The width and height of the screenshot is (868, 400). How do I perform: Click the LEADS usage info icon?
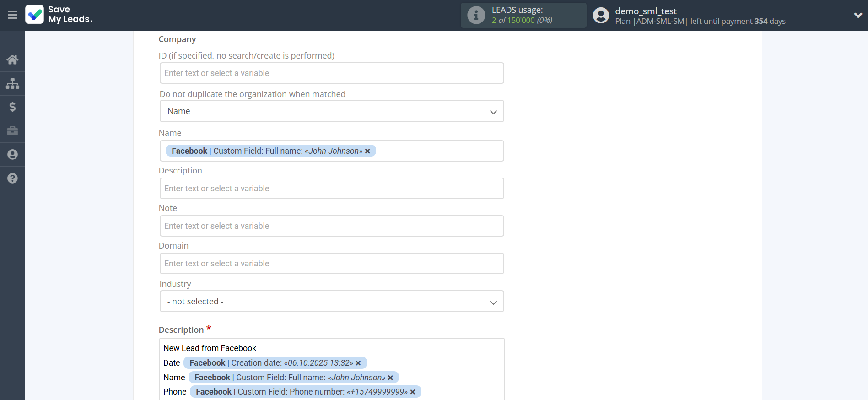point(476,15)
